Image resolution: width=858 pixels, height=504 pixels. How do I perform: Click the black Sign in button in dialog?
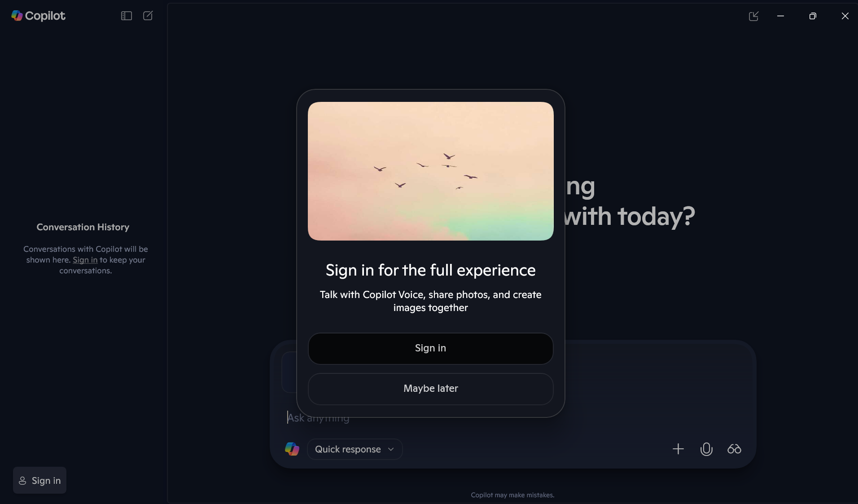(x=430, y=348)
